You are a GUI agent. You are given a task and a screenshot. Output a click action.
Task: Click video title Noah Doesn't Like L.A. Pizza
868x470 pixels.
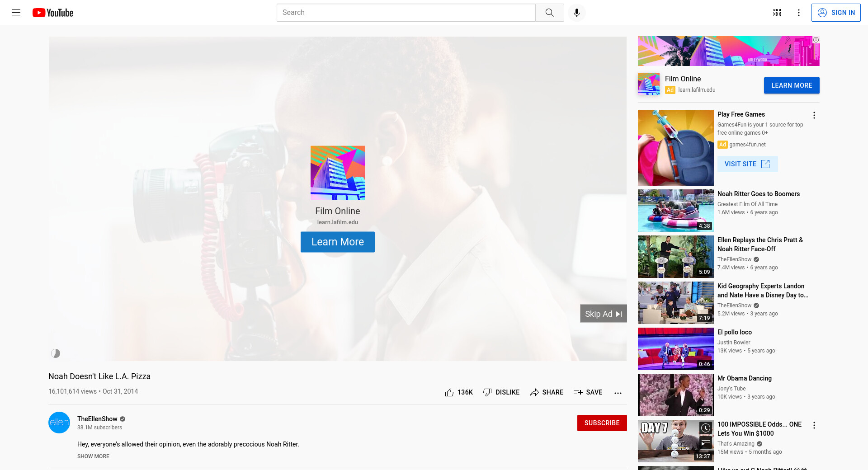[x=99, y=376]
